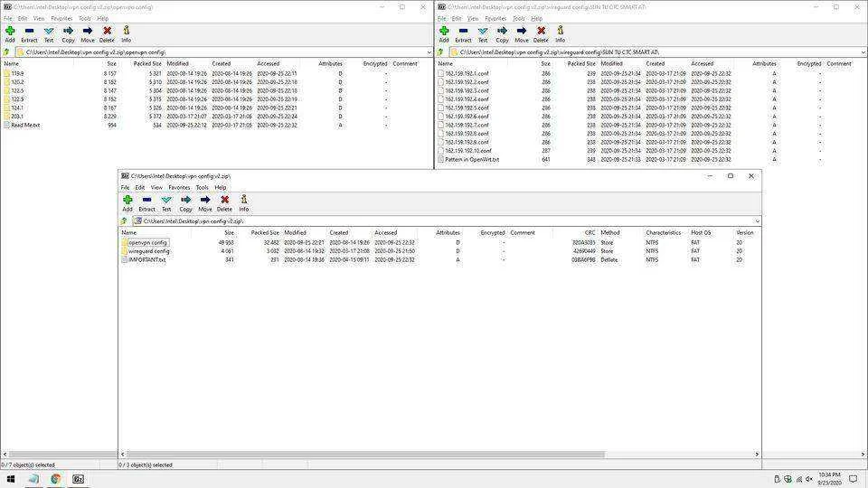Viewport: 868px width, 488px height.
Task: Go up one folder in wireguard config window
Action: [x=440, y=52]
